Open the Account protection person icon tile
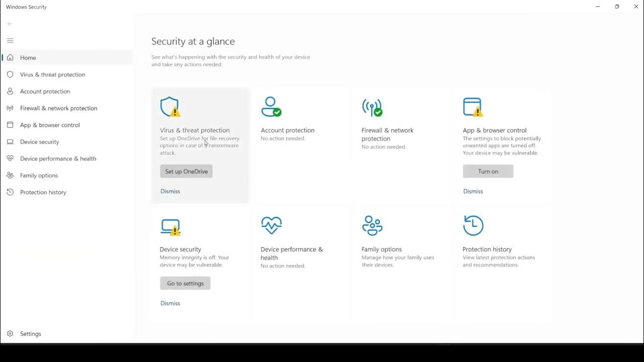 pos(271,107)
